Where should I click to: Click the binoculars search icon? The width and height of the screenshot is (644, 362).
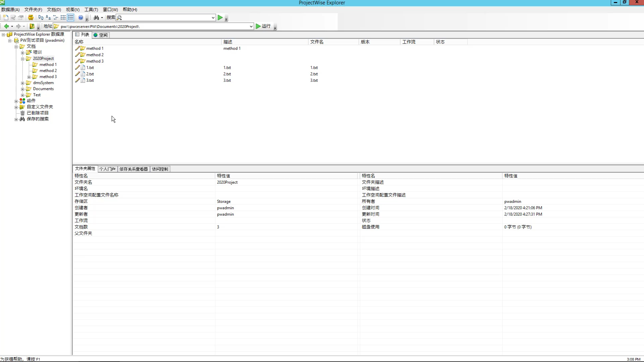coord(96,17)
